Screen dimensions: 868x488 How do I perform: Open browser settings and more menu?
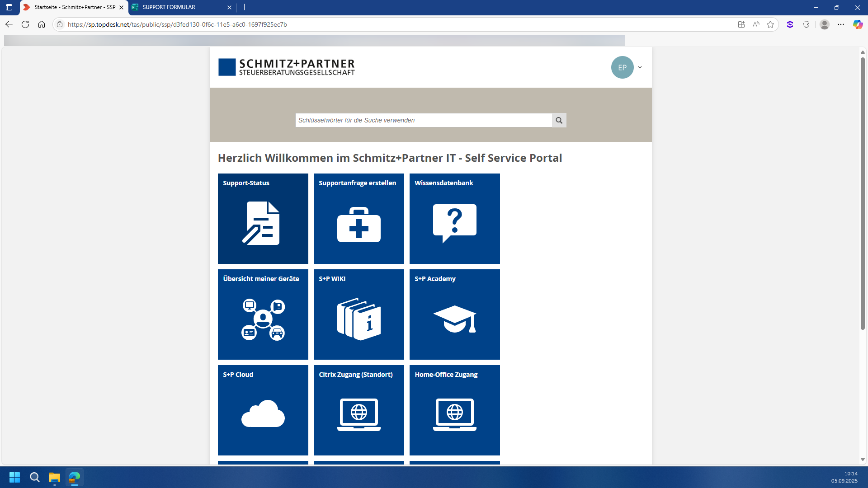[840, 24]
